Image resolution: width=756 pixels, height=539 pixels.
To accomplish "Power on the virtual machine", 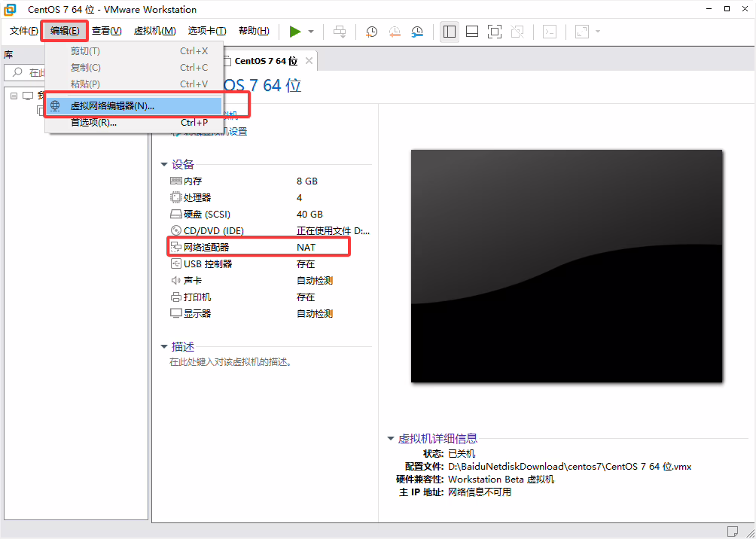I will click(x=296, y=31).
